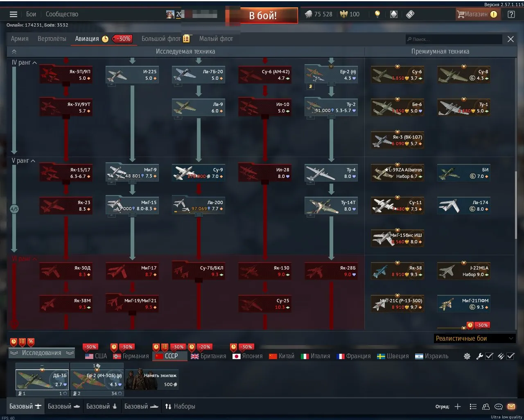Screen dimensions: 524x420
Task: Open the squad list icon
Action: point(473,407)
